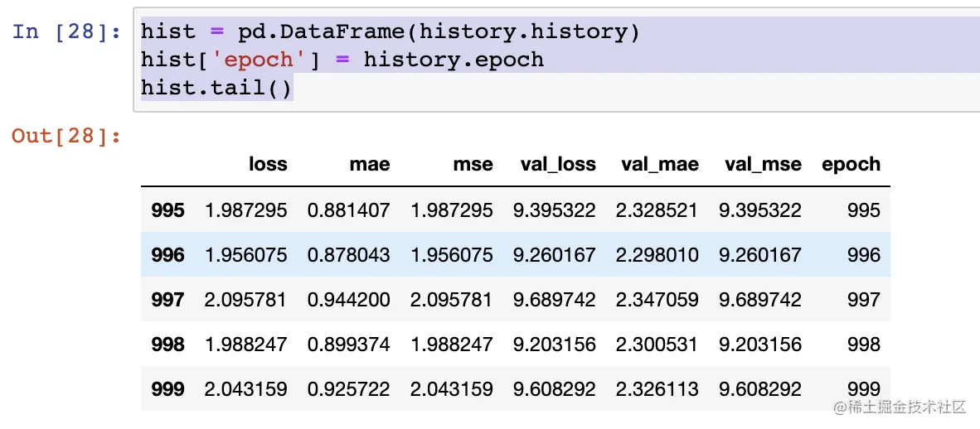Click inside the In [28] code cell
980x429 pixels.
pyautogui.click(x=556, y=60)
